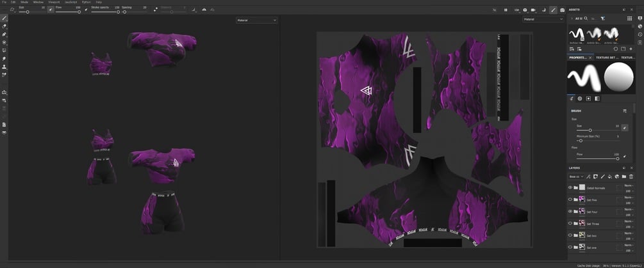Screen dimensions: 644x268
Task: Adjust the Minimum Size slider in Properties
Action: tap(598, 141)
